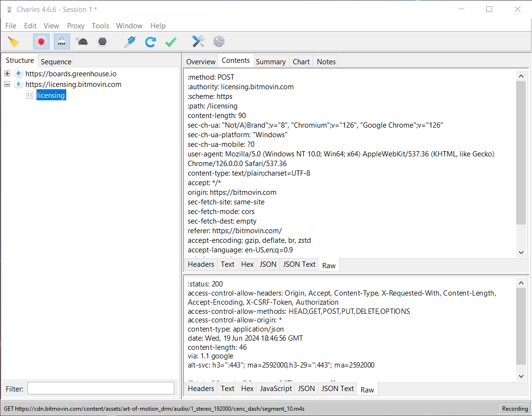Open the Notes tab
Screen dimensions: 532x416
[x=326, y=62]
